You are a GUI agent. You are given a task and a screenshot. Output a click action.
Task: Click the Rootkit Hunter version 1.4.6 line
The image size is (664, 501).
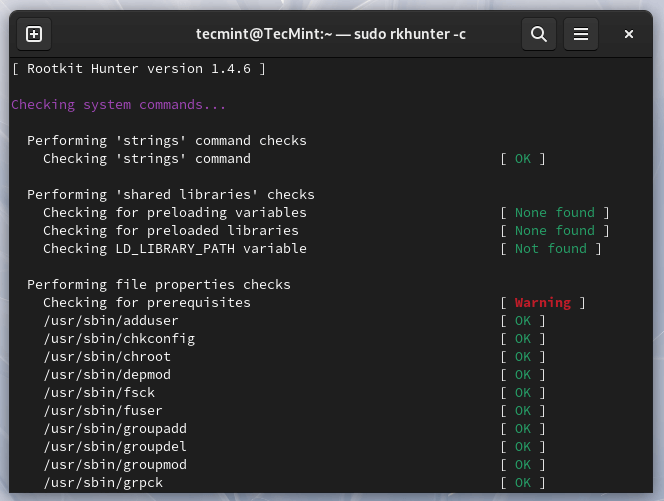[x=138, y=68]
